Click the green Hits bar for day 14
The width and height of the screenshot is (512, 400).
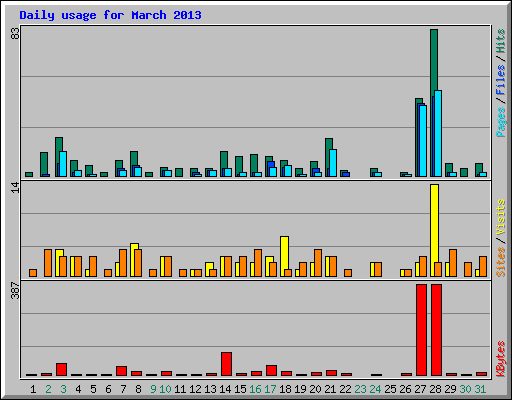pos(224,159)
